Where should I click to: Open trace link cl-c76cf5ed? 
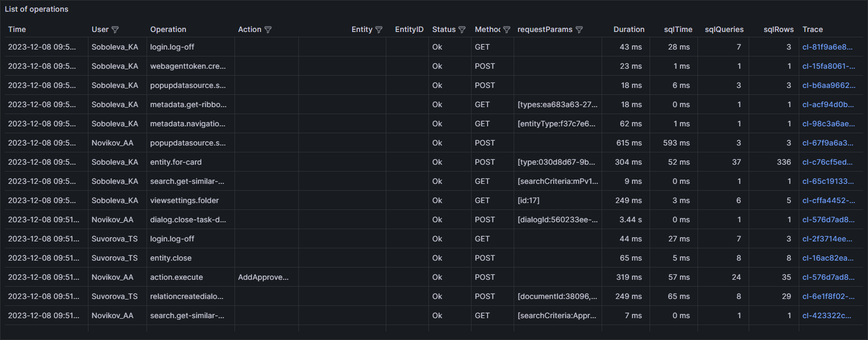click(827, 162)
